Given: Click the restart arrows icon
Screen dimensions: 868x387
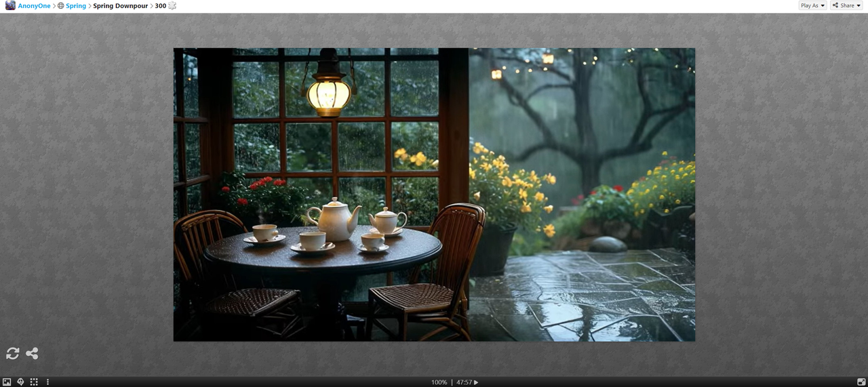Looking at the screenshot, I should point(12,353).
